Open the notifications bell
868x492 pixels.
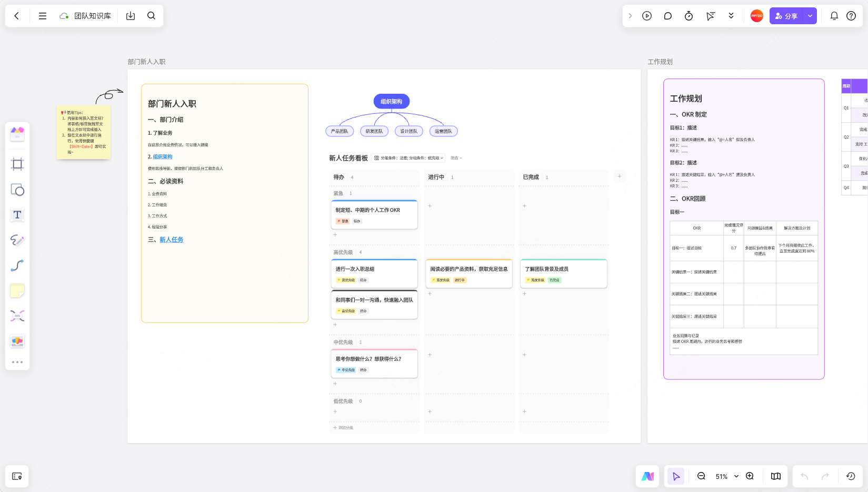[x=834, y=16]
